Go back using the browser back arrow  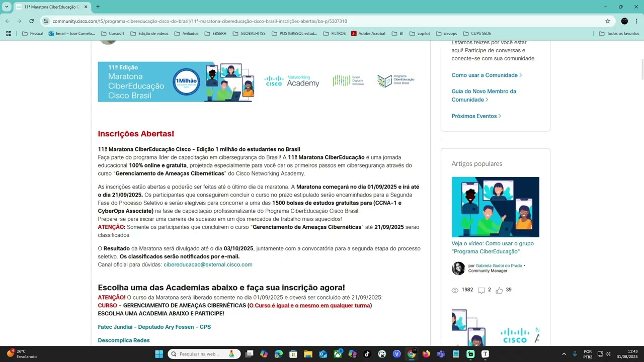tap(7, 21)
